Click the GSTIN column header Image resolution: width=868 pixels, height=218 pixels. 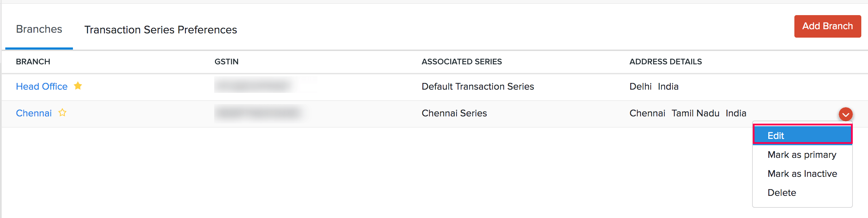227,62
